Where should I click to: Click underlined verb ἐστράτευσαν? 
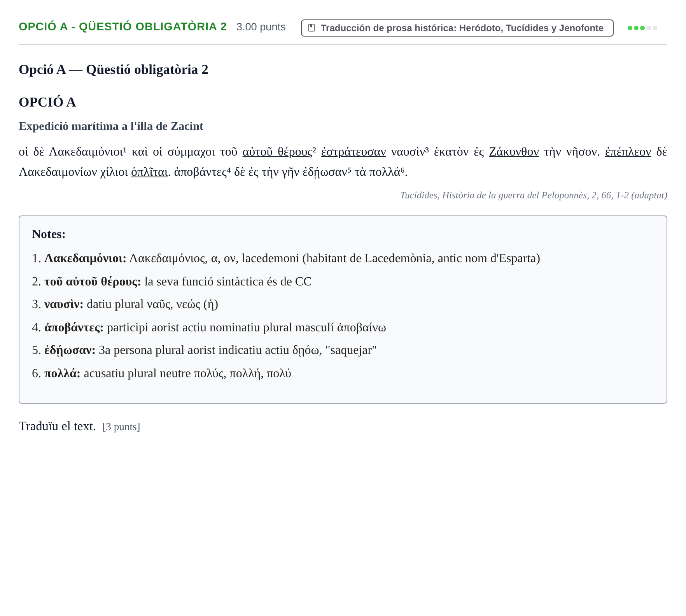pos(353,152)
